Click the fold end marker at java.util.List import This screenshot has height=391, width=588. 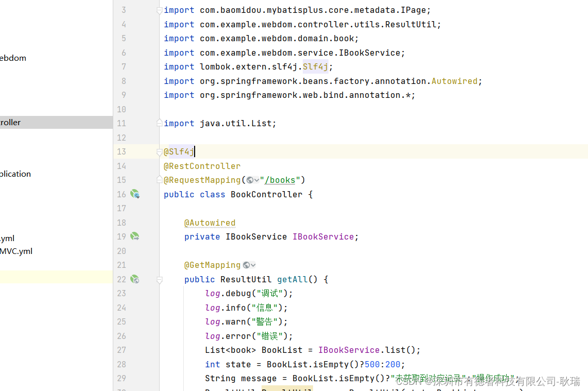tap(160, 124)
